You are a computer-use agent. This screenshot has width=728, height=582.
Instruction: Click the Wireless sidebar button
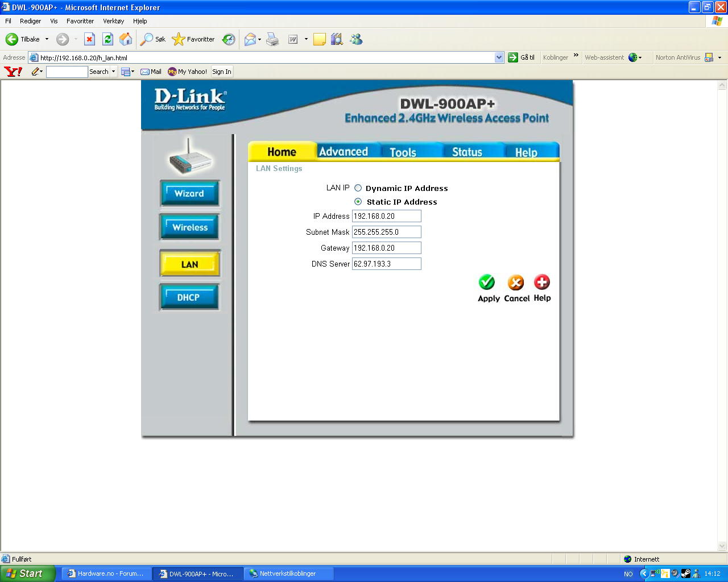tap(190, 227)
